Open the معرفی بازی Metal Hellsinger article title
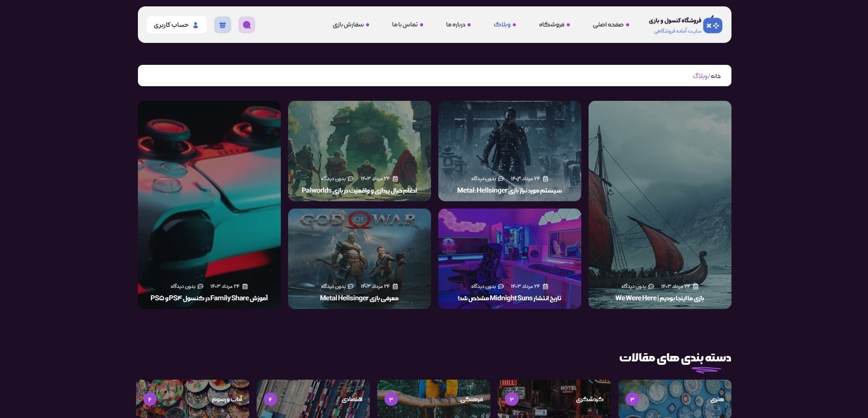 359,298
